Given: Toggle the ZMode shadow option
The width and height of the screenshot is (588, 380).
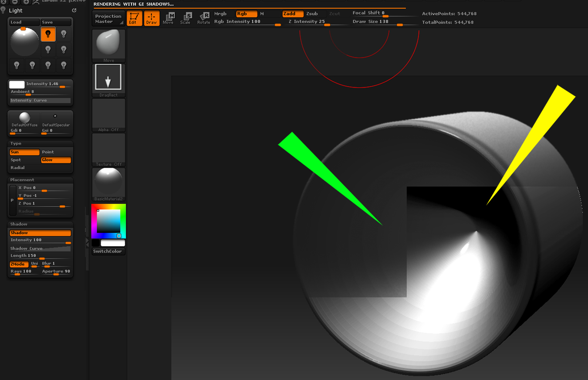Looking at the screenshot, I should (19, 265).
